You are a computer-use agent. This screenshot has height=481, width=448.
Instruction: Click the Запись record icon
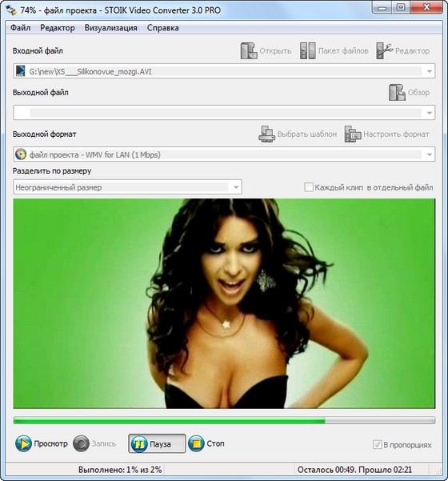(82, 443)
